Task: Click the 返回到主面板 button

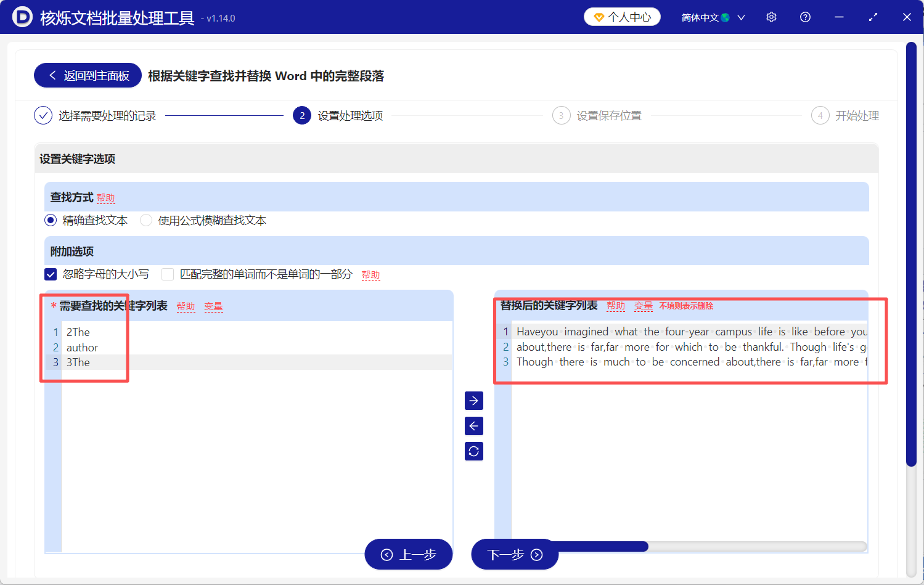Action: point(87,75)
